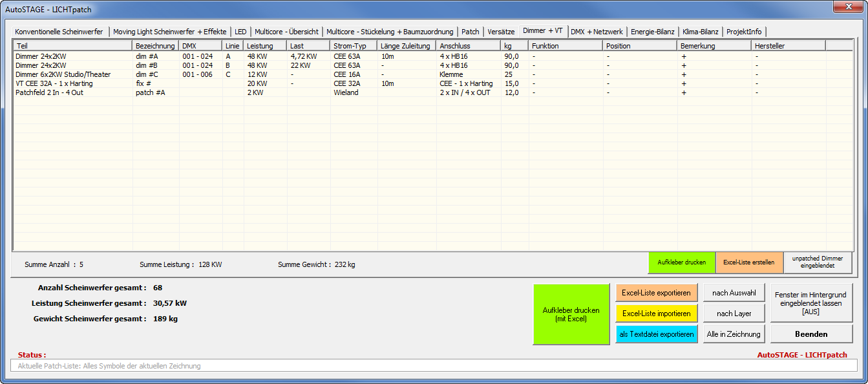Switch to the Konventionelle Scheinwerfer tab
This screenshot has height=384, width=868.
click(x=59, y=32)
